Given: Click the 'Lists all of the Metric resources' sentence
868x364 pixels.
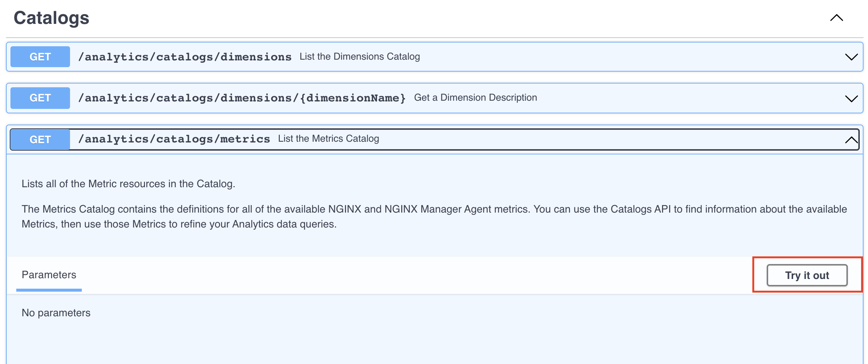Looking at the screenshot, I should 128,184.
